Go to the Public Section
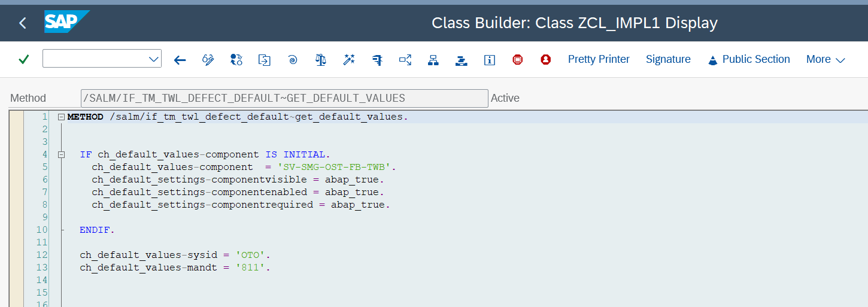Screen dimensions: 868x307 click(749, 59)
